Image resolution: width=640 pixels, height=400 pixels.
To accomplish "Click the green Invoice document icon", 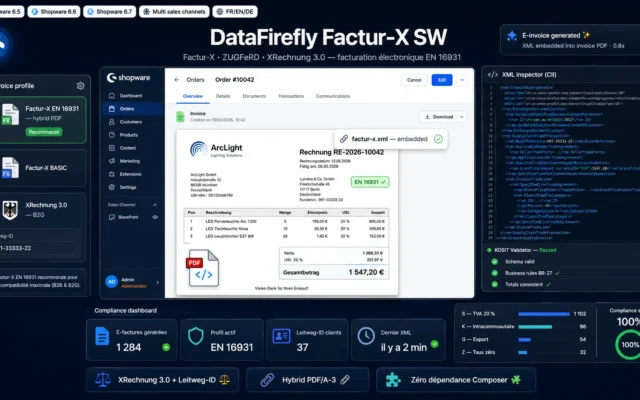I will [180, 116].
